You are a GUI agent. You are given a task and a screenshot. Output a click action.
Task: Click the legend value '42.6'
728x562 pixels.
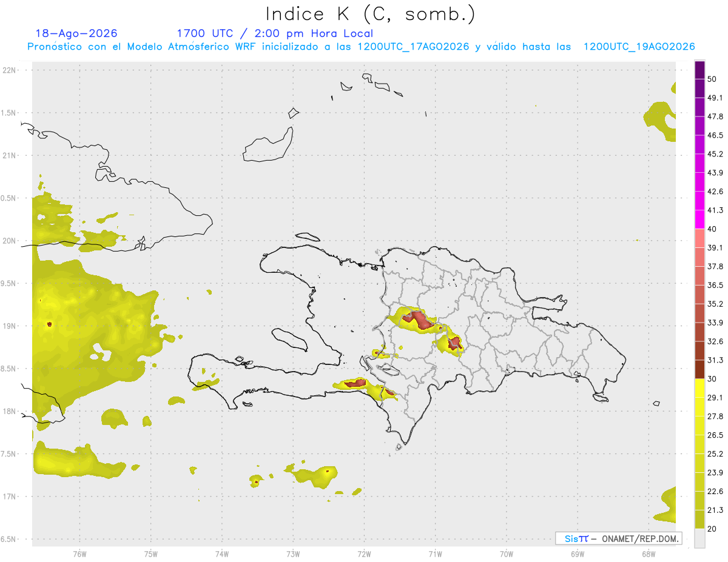coord(715,192)
